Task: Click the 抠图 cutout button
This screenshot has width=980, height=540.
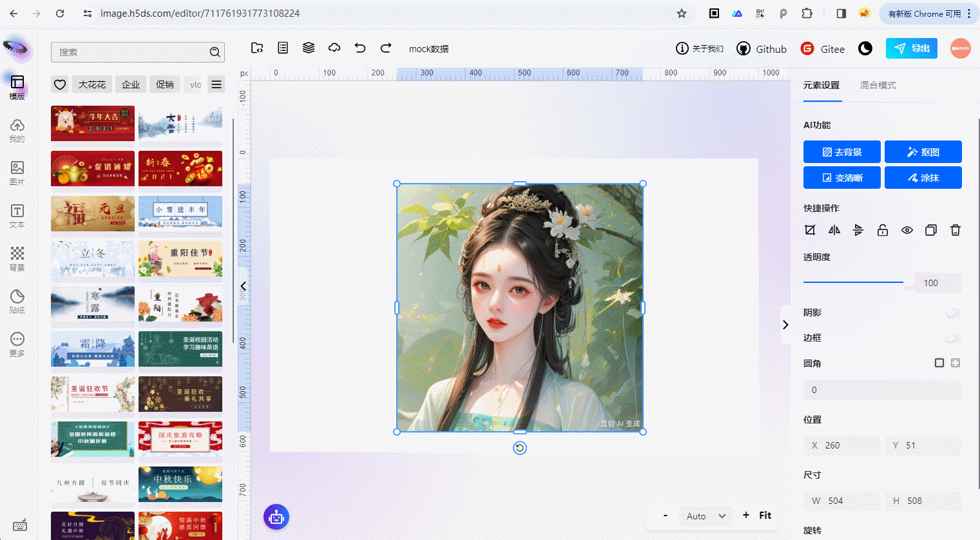Action: pyautogui.click(x=923, y=152)
